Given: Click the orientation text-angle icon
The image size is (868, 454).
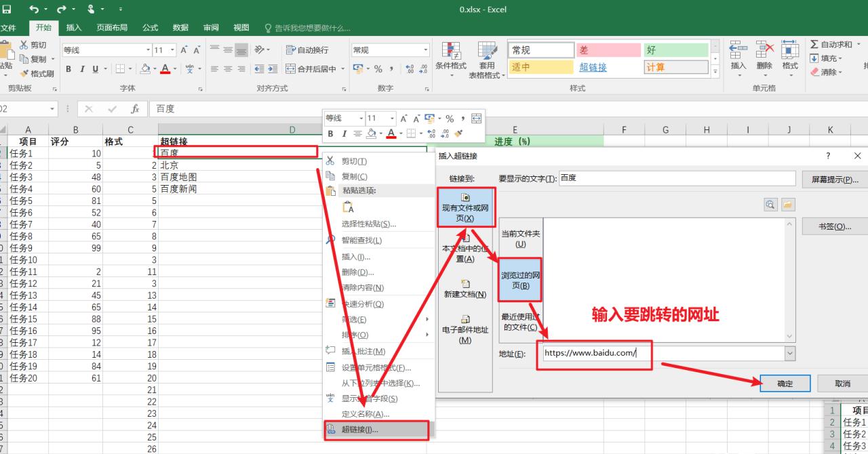Looking at the screenshot, I should point(260,50).
